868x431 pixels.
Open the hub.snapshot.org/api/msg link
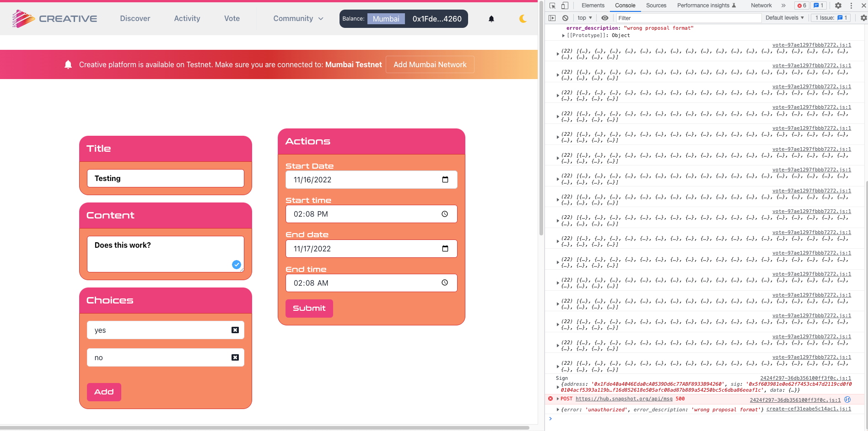click(624, 399)
